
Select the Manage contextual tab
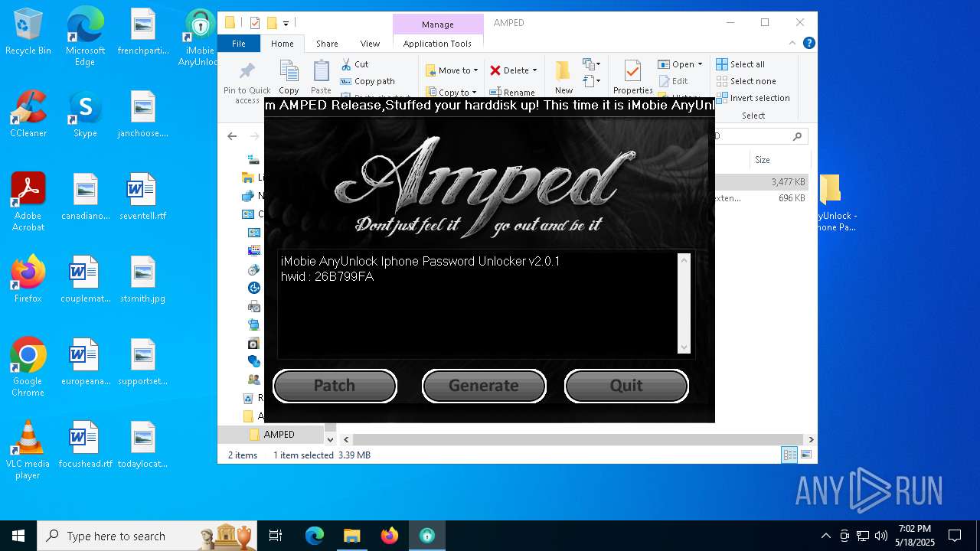pos(438,24)
